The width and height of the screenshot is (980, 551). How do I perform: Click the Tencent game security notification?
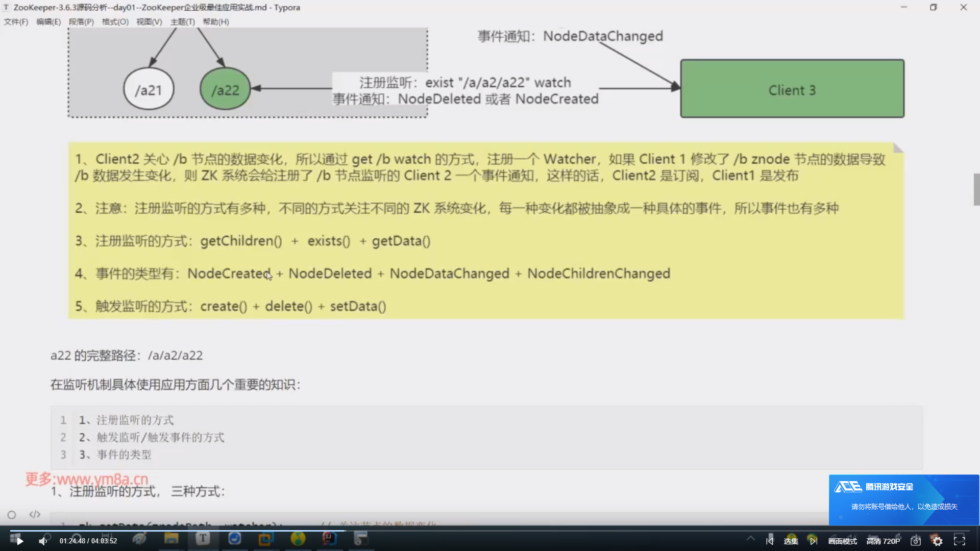point(903,499)
